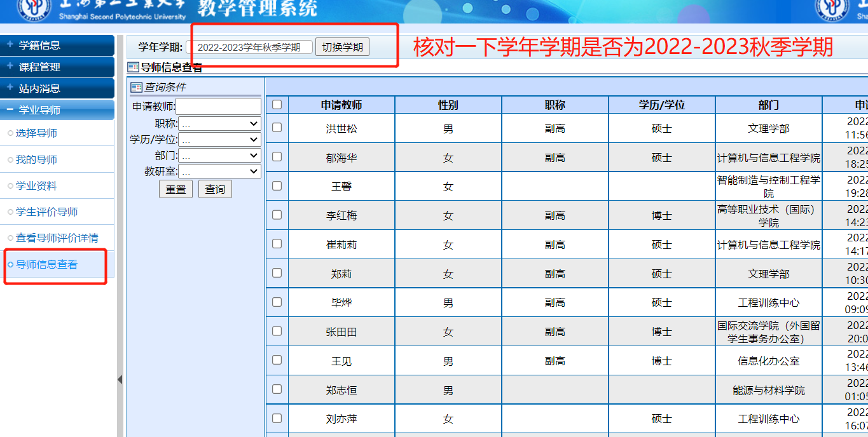The height and width of the screenshot is (437, 868).
Task: Expand the 课程管理 plus icon
Action: tap(10, 67)
